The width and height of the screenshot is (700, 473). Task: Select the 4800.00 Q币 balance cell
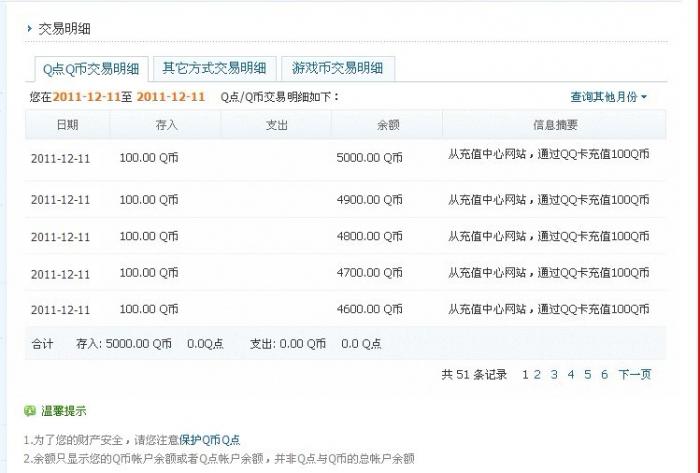(x=369, y=236)
